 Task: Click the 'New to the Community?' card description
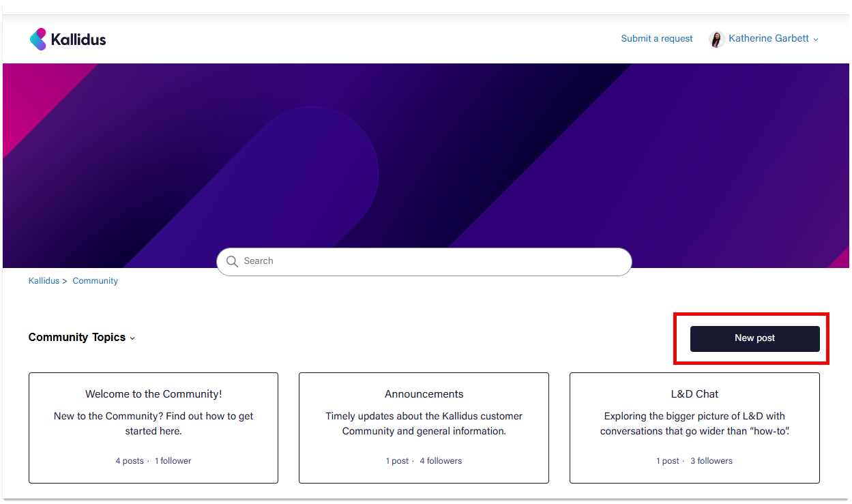click(x=153, y=424)
